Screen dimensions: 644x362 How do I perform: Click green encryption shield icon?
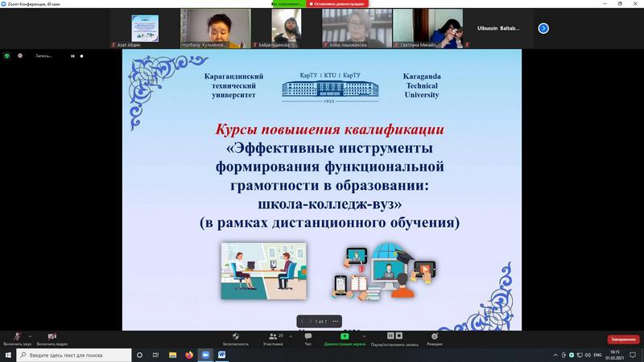(7, 56)
